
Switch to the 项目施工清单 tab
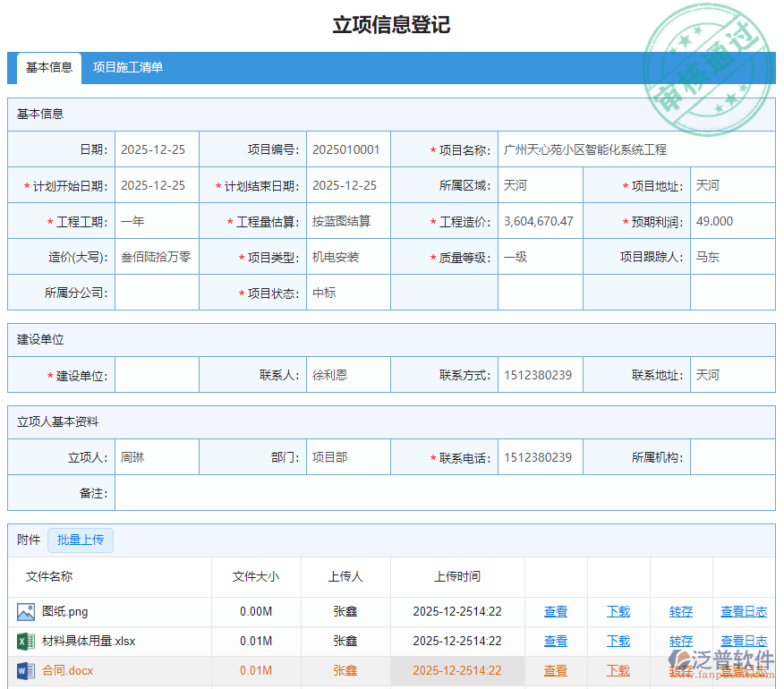[127, 67]
